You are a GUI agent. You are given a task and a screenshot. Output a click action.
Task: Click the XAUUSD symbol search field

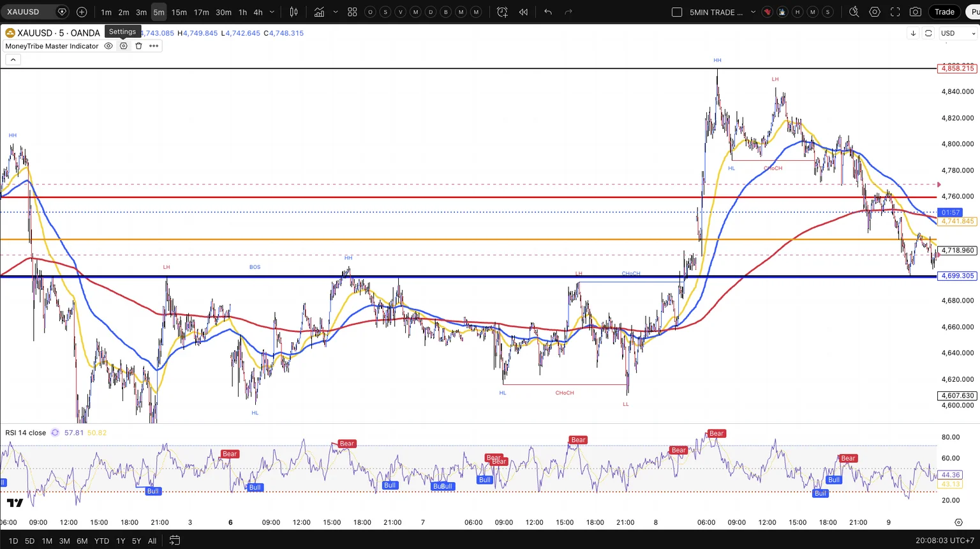click(29, 12)
